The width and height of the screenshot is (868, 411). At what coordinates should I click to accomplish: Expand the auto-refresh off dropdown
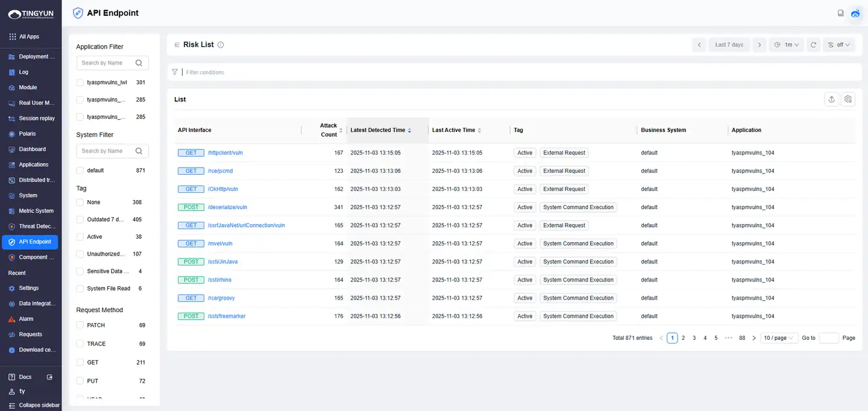pyautogui.click(x=838, y=45)
